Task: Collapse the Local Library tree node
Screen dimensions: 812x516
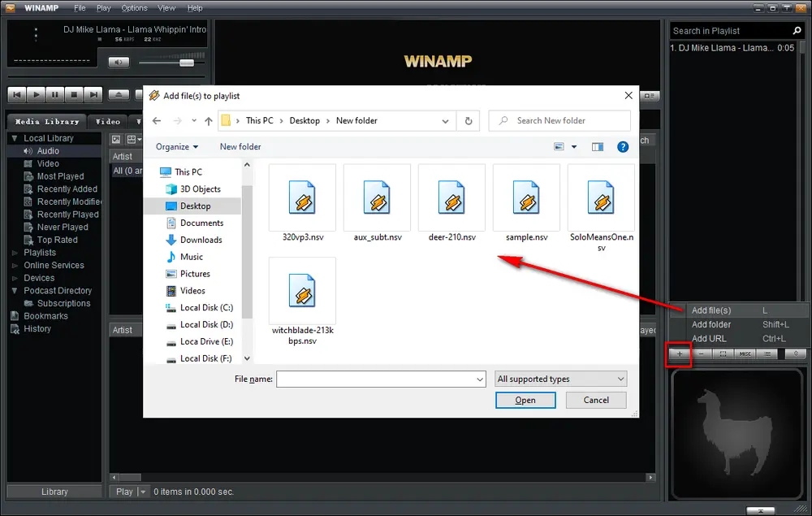Action: (15, 138)
